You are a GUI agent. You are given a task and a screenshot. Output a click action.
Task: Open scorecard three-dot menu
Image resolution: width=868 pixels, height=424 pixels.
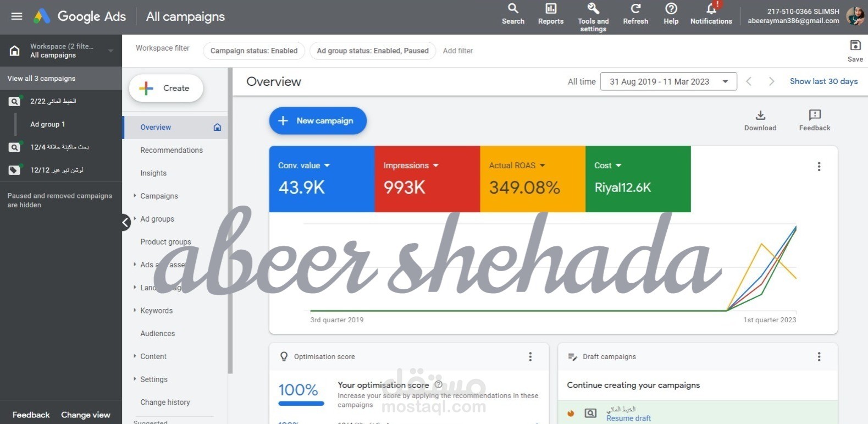[819, 166]
